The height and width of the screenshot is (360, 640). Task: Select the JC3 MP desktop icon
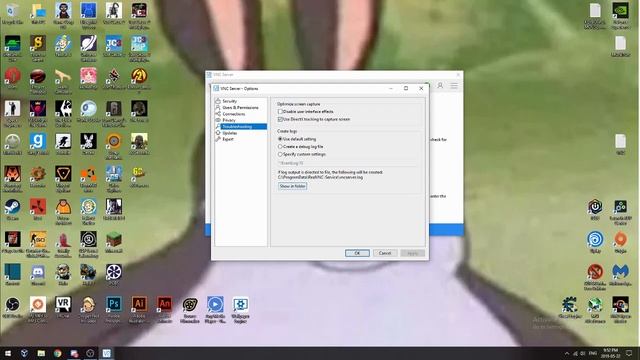pyautogui.click(x=139, y=48)
